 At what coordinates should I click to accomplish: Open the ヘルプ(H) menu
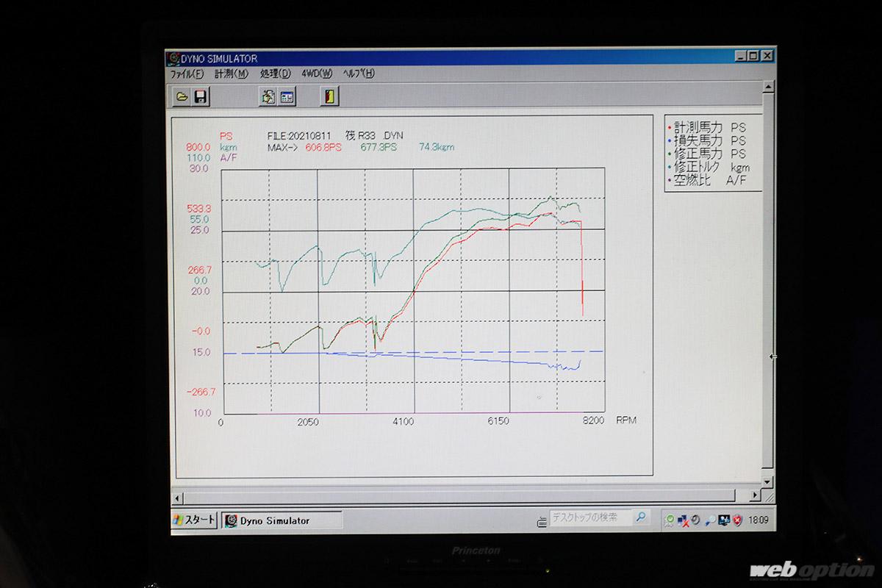359,73
